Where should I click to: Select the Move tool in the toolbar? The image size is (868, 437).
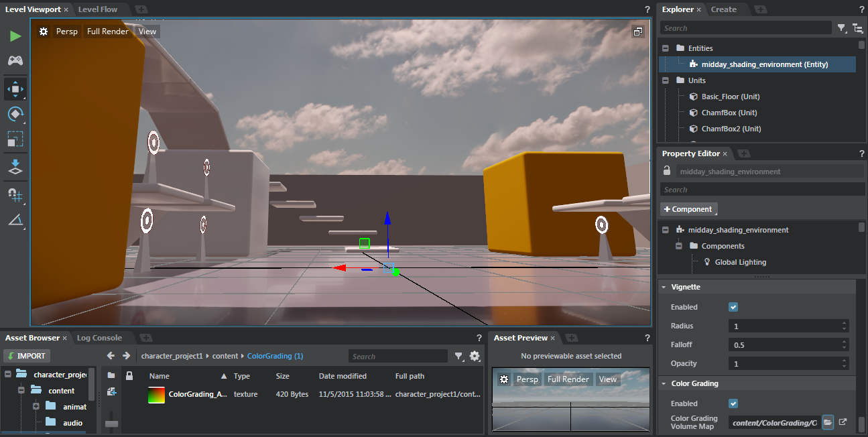pyautogui.click(x=15, y=88)
